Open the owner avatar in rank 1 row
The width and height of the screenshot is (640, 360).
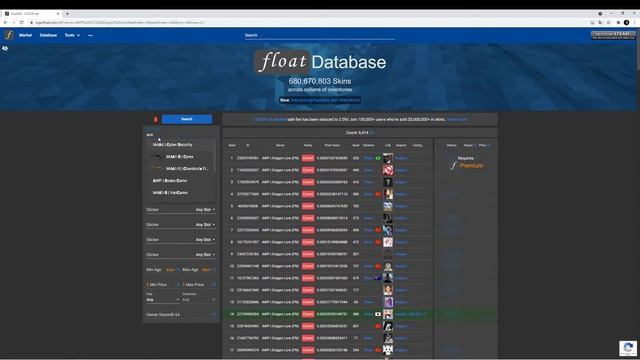point(388,158)
